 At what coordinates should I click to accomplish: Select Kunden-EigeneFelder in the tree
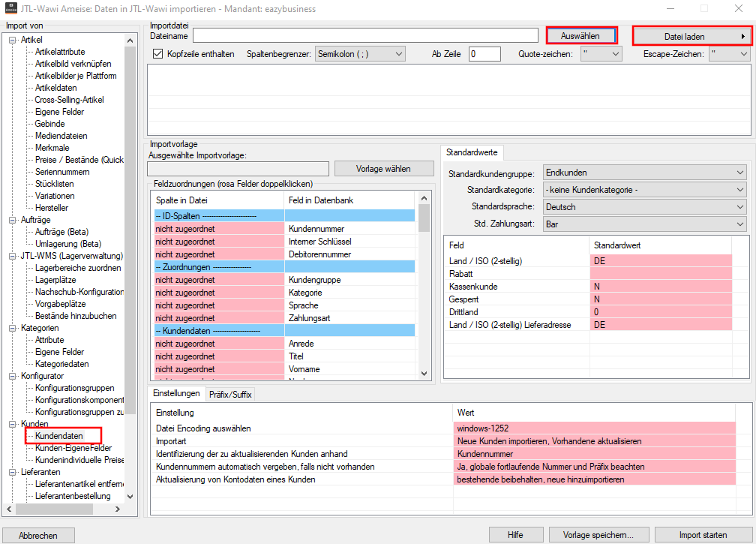pyautogui.click(x=73, y=448)
